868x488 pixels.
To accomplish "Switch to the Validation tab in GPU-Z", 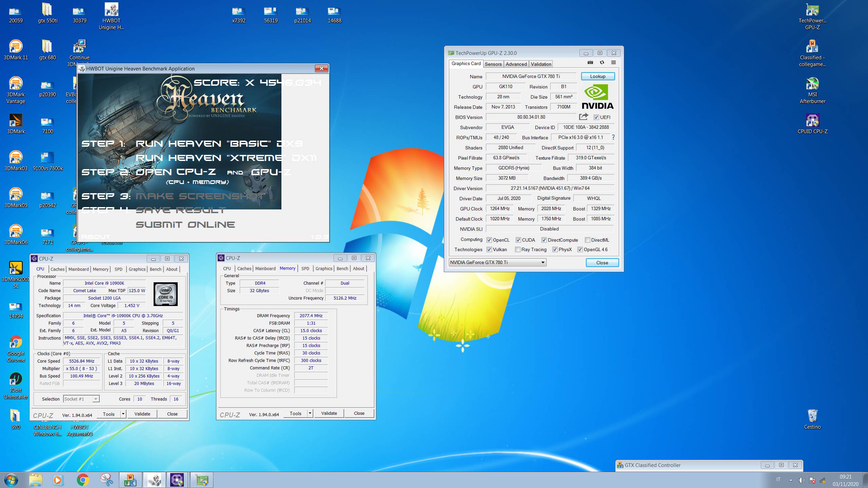I will point(541,64).
